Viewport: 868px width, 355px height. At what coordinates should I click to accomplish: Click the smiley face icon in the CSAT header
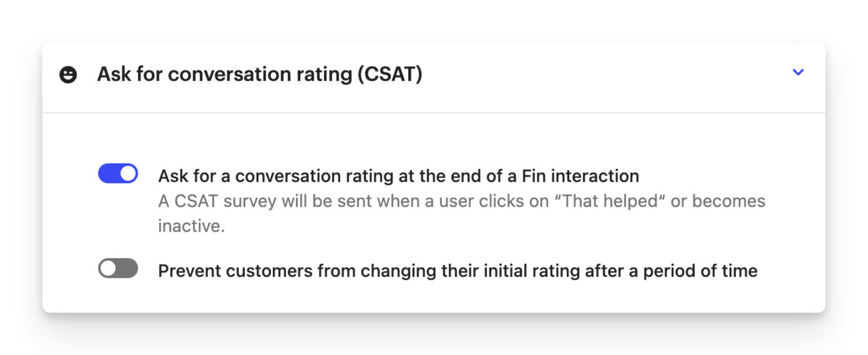point(68,75)
